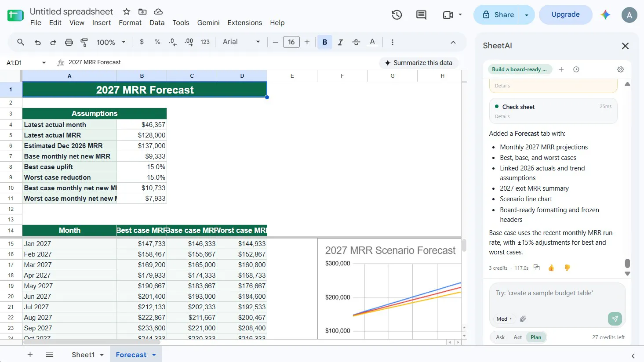Expand Check sheet Details
The image size is (644, 362).
502,116
